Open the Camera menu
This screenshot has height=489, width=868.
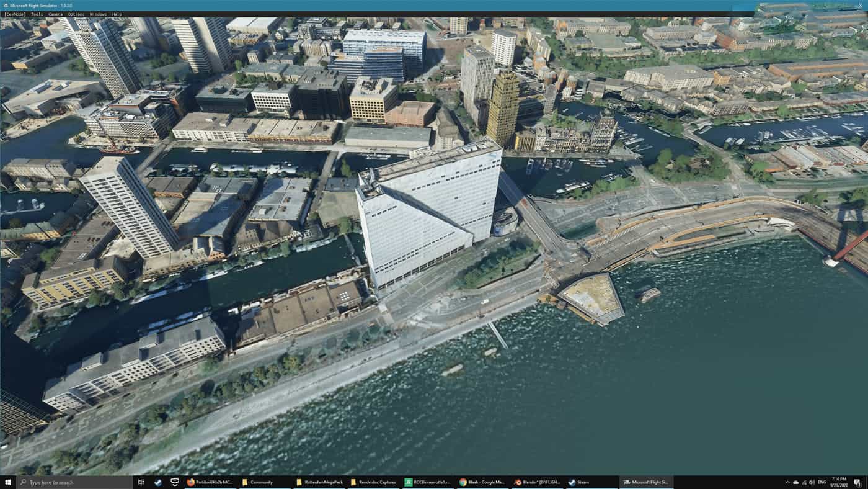[x=55, y=14]
